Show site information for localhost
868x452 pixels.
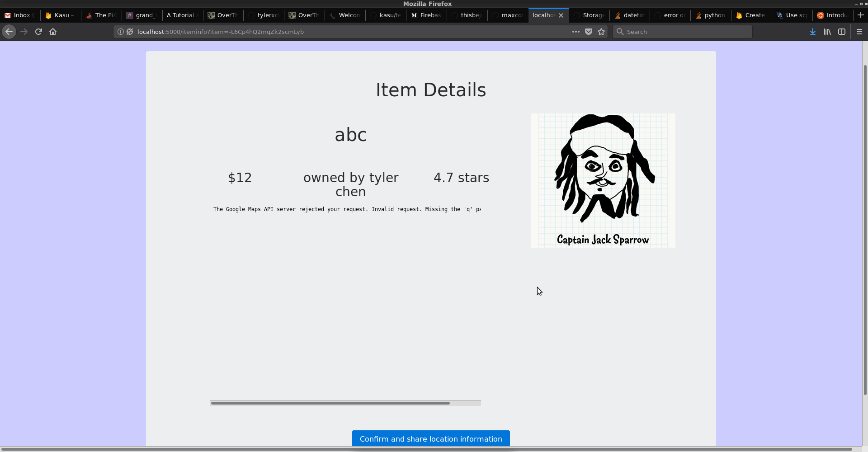pyautogui.click(x=121, y=32)
